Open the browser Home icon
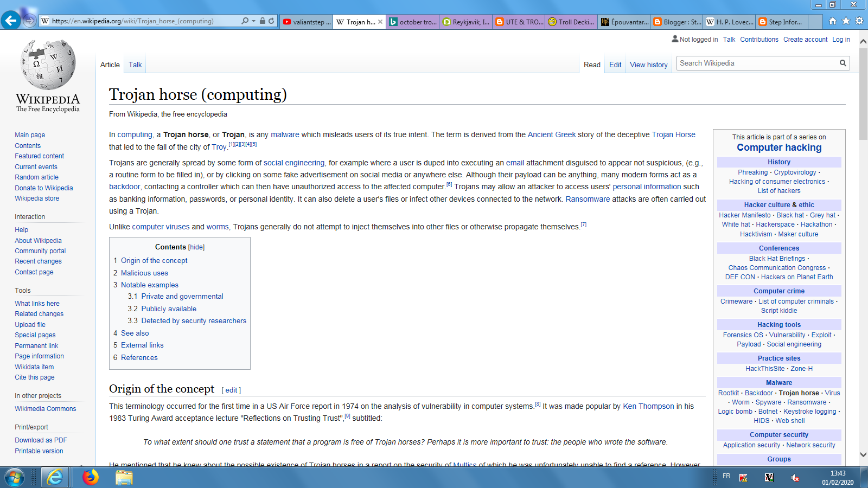Viewport: 868px width, 488px height. [x=833, y=21]
